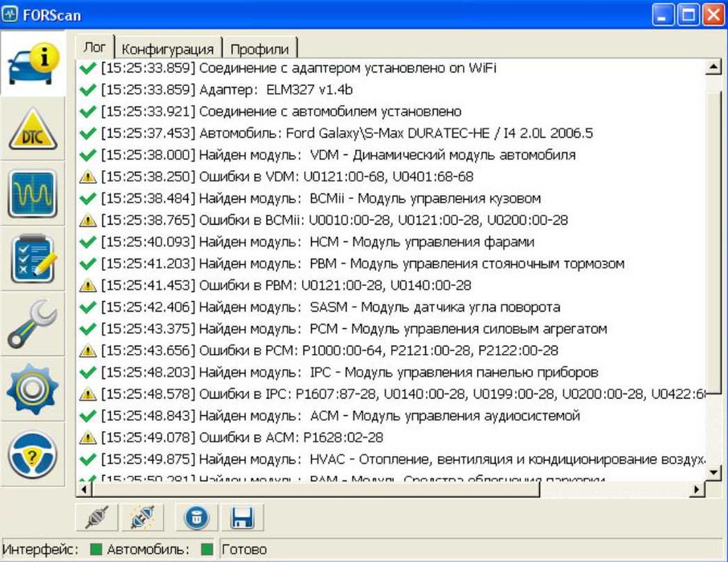Select the 'Найден модуль: HVAC' log line
This screenshot has width=728, height=562.
[391, 459]
